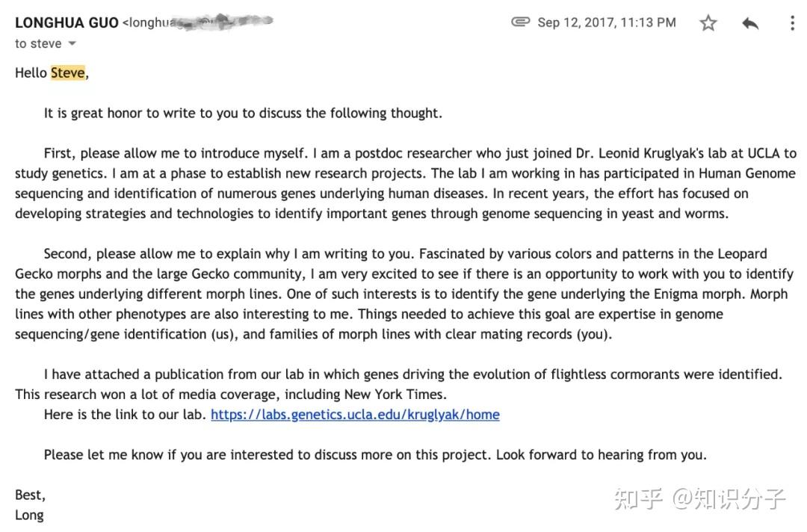
Task: Click the reply arrow icon
Action: point(750,23)
